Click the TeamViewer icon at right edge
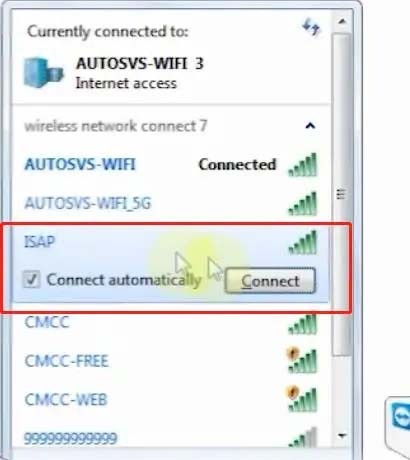Viewport: 410px width, 460px height. pyautogui.click(x=399, y=417)
